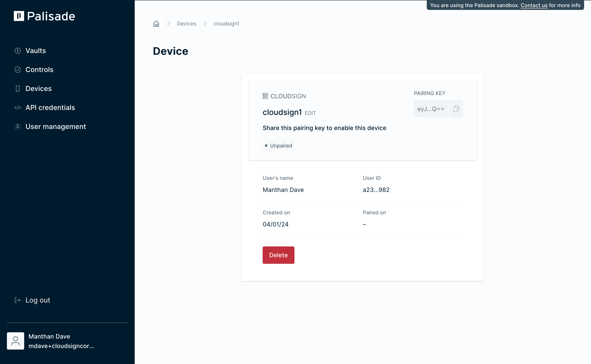Copy the pairing key with copy icon
This screenshot has width=591, height=364.
coord(456,109)
